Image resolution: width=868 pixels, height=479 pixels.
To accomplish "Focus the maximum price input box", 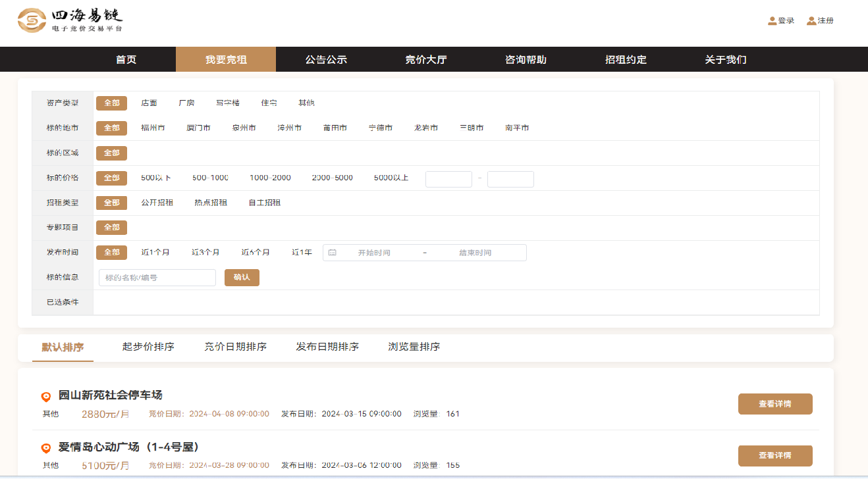I will tap(510, 179).
